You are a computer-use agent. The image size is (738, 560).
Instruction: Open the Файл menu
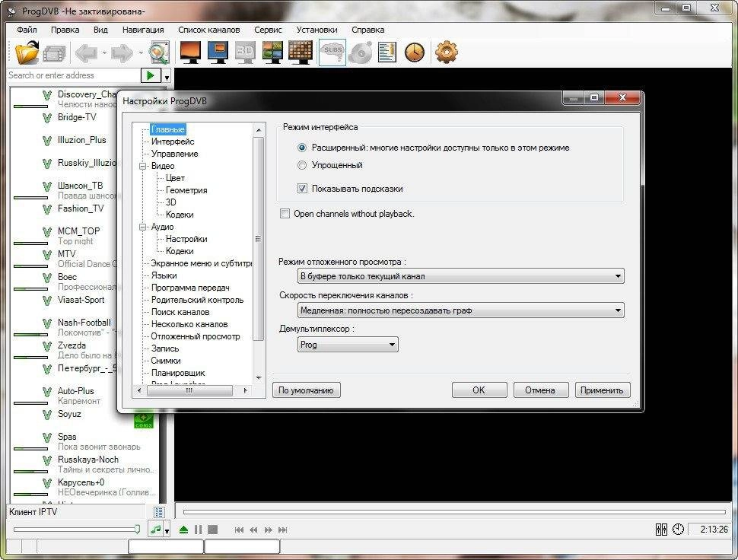coord(27,30)
